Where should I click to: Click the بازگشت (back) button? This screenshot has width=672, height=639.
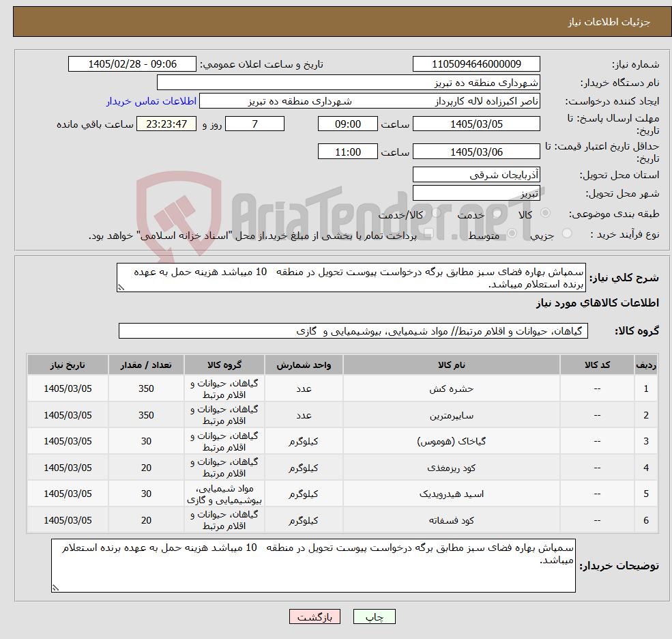point(315,616)
